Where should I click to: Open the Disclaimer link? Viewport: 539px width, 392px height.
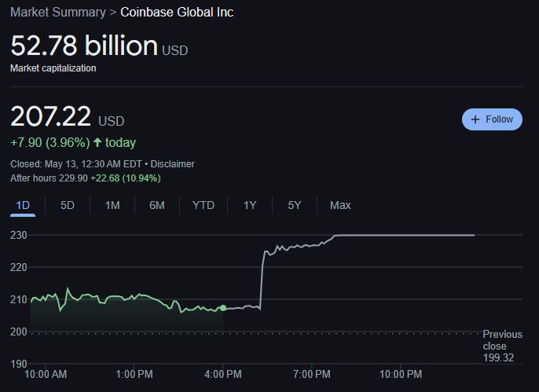click(173, 164)
